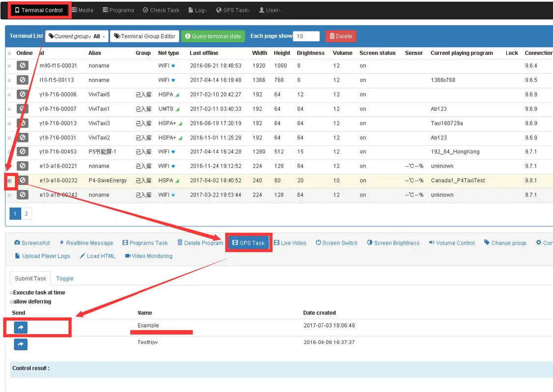Enable allow deferring checkbox

(12, 302)
